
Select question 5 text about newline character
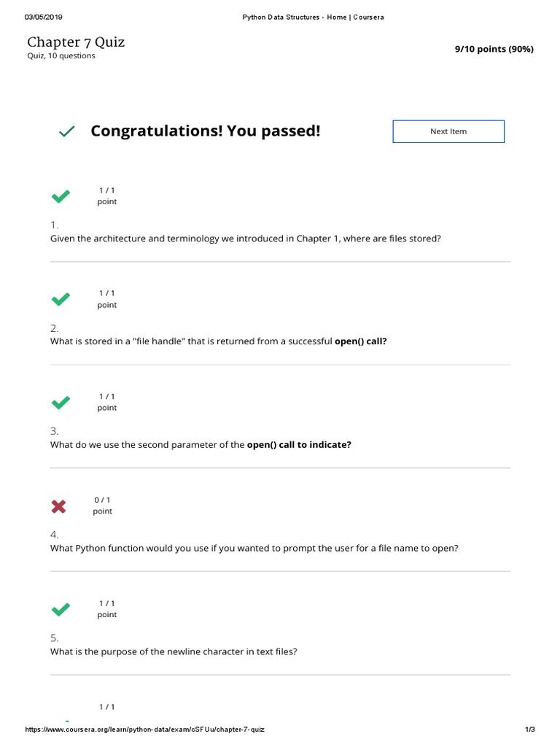[x=174, y=651]
